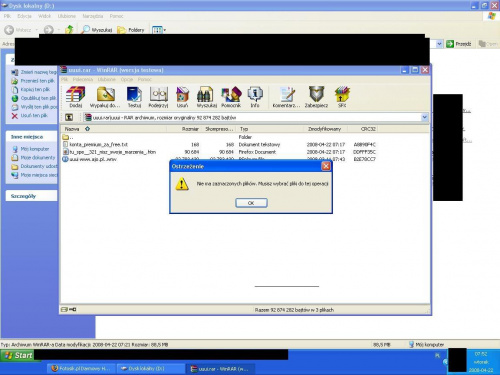
Task: Open the WinRAR Opcje menu
Action: click(x=127, y=79)
